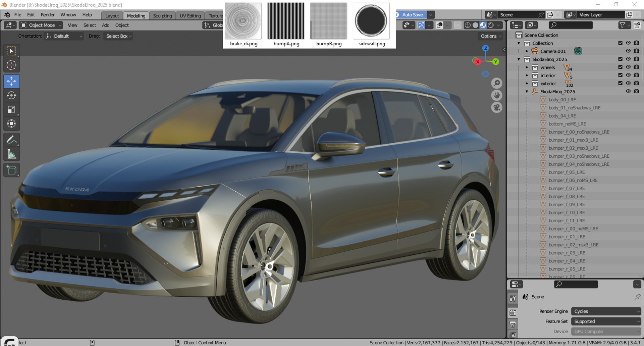This screenshot has height=346, width=644.
Task: Select the Annotate pencil tool
Action: (x=11, y=140)
